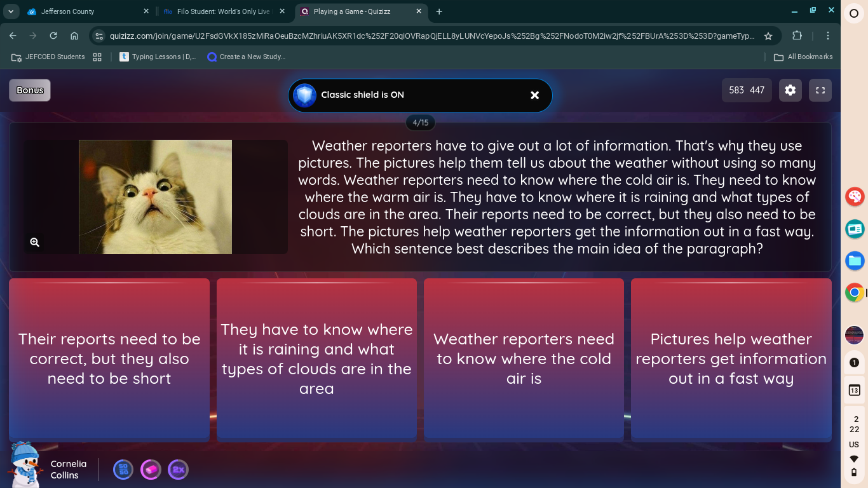Bookmark this page with the star icon

point(769,36)
